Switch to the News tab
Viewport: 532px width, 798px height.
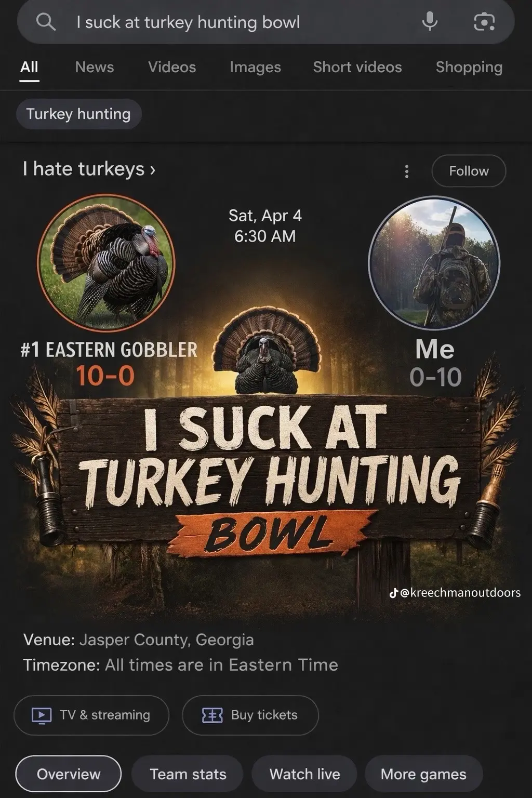pos(94,67)
